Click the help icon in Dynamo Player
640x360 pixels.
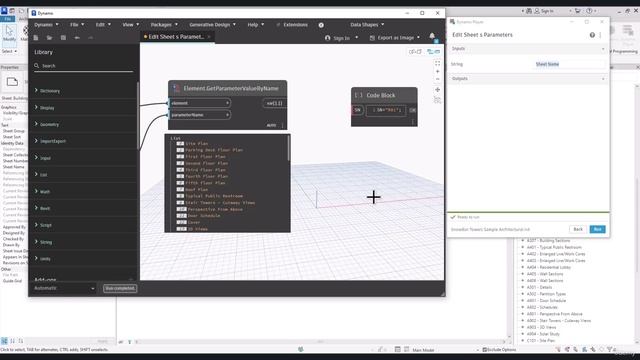point(592,35)
